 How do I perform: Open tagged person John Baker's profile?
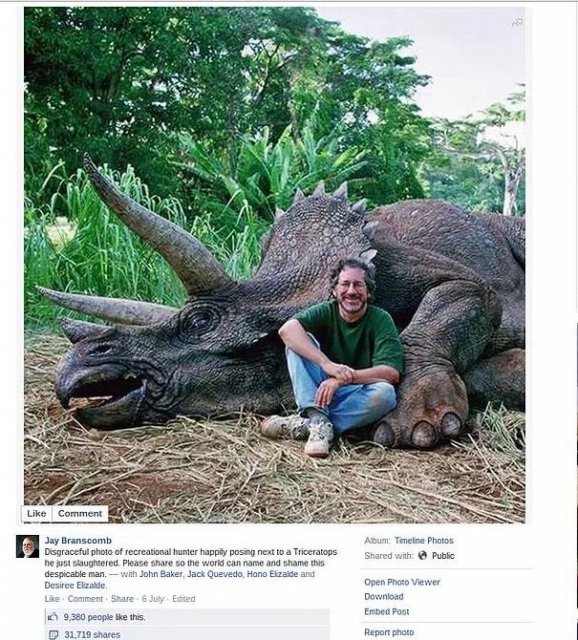(x=161, y=574)
